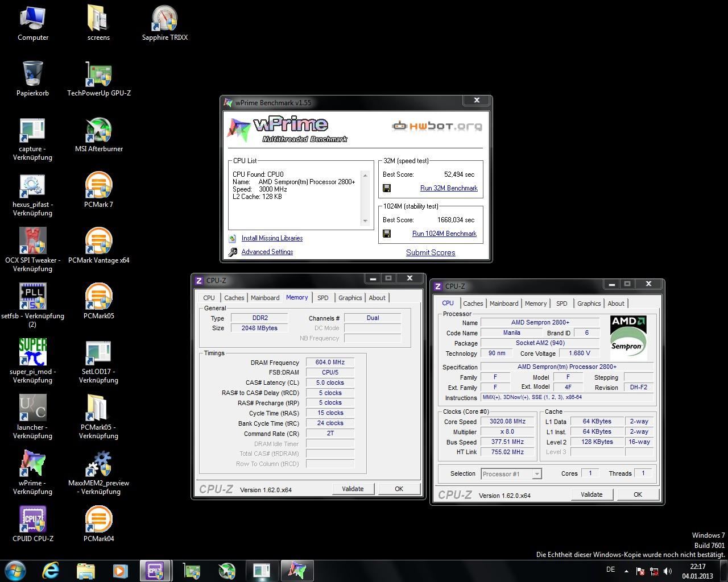
Task: Select the hexus_pifast shortcut icon
Action: click(33, 194)
